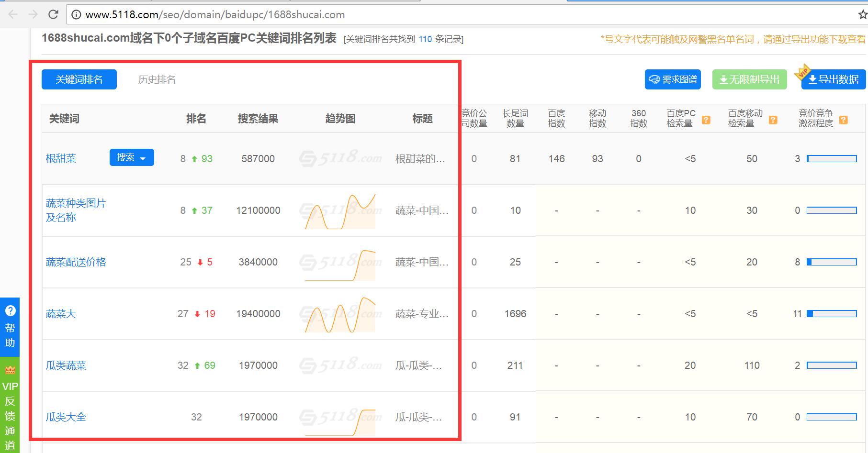Open help tooltip beside 百度PC检索量 header

pyautogui.click(x=706, y=120)
